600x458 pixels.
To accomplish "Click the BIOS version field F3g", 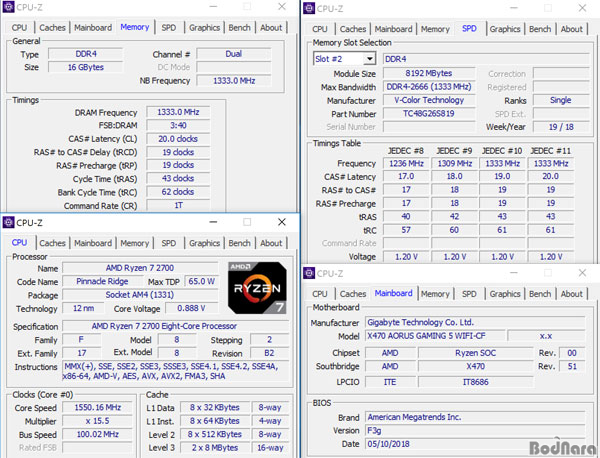I will point(475,430).
